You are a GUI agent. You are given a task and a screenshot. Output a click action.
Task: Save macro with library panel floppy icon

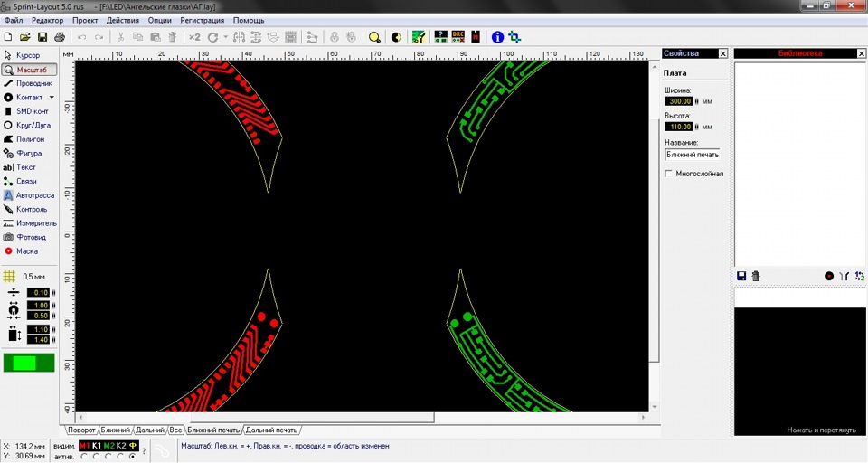coord(741,275)
